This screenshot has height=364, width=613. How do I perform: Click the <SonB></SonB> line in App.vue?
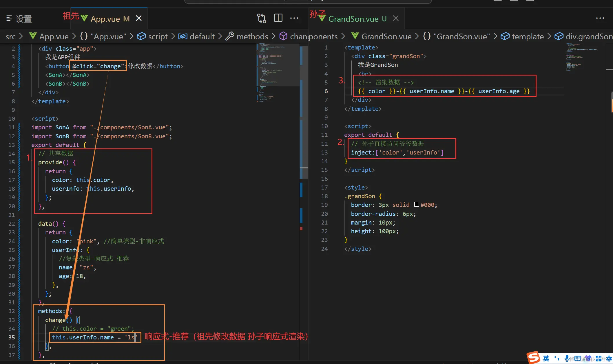[x=67, y=84]
